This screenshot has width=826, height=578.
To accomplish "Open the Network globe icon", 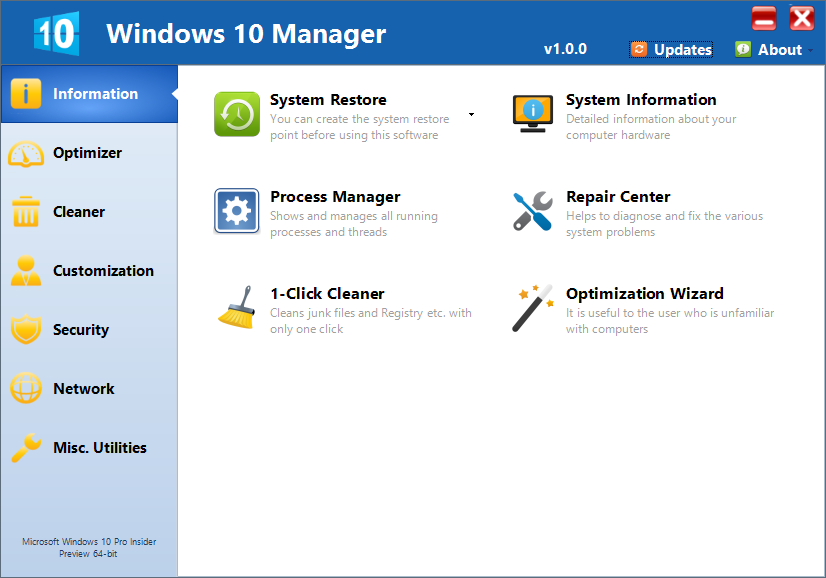I will [25, 388].
